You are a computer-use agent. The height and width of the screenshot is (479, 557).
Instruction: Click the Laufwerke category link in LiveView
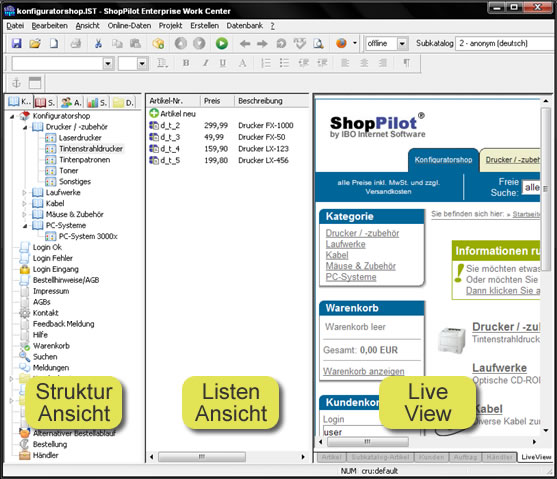345,244
